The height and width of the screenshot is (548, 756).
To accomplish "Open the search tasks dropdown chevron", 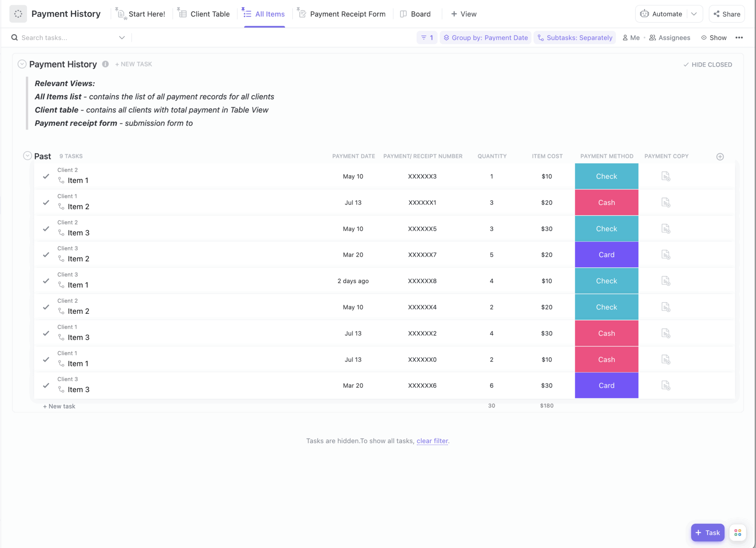I will click(x=122, y=37).
